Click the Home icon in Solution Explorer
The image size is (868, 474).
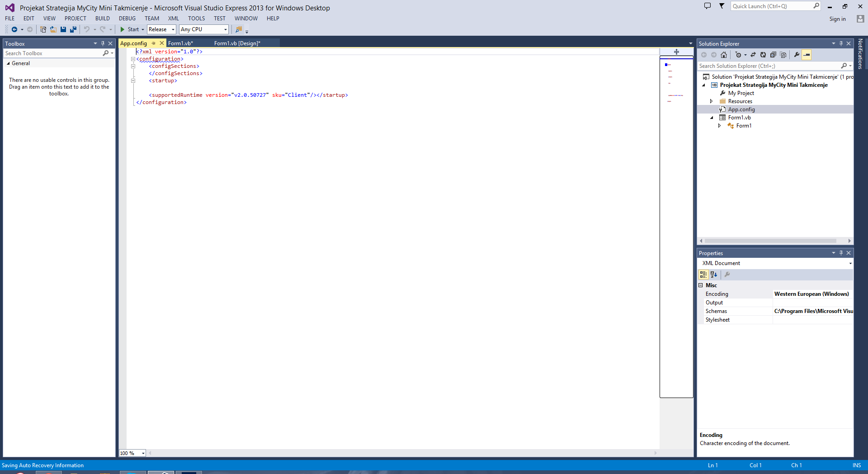[724, 55]
